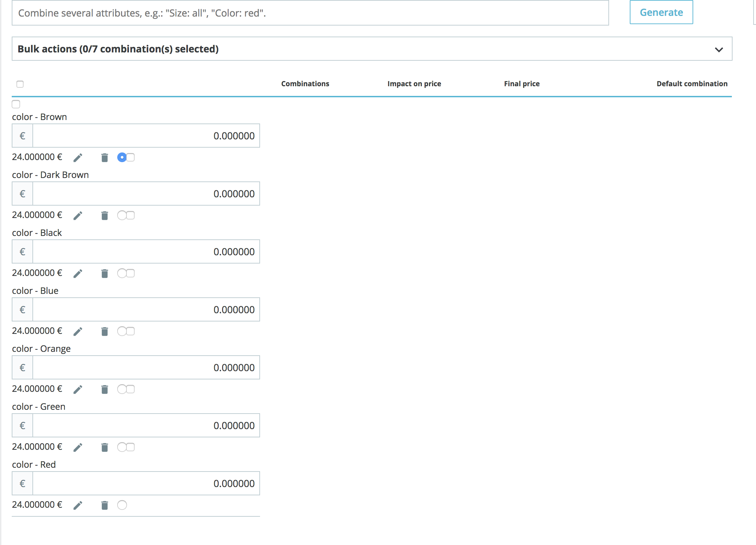Delete the Black color combination

click(x=105, y=274)
